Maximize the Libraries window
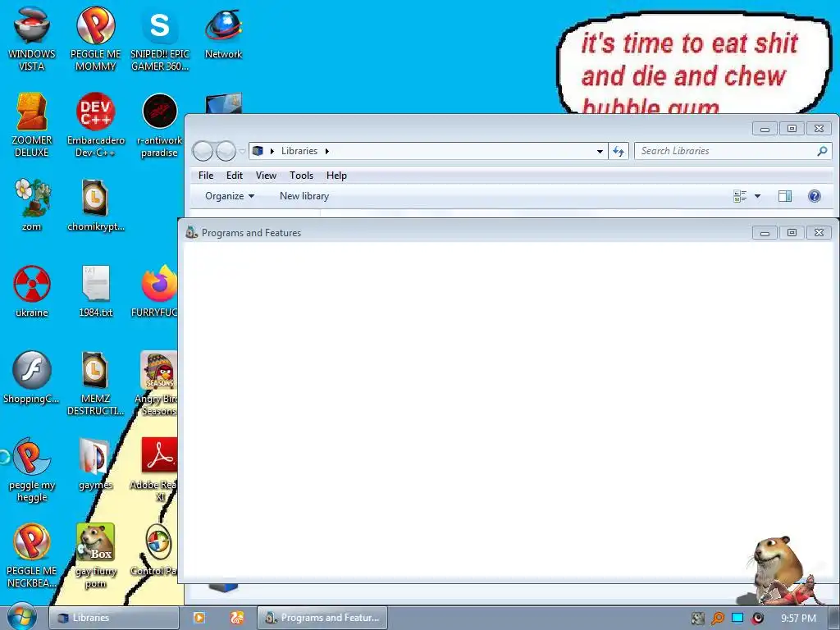Image resolution: width=840 pixels, height=630 pixels. [x=792, y=129]
